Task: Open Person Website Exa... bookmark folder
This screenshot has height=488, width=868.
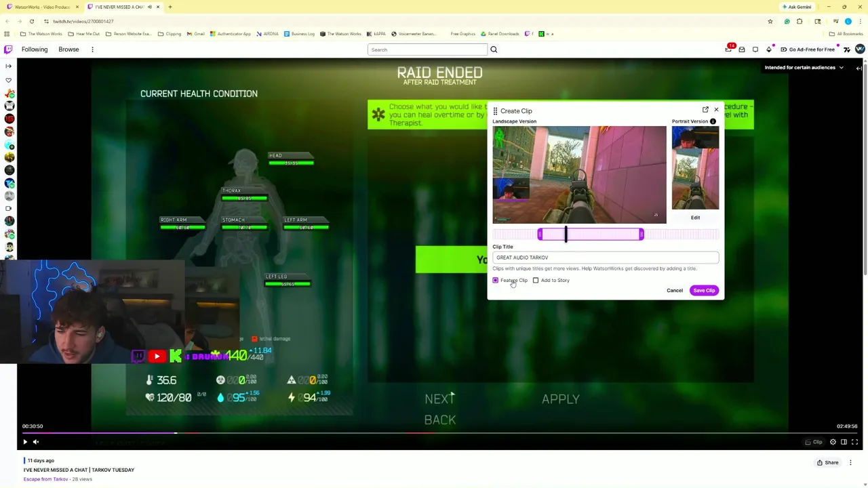Action: (x=128, y=34)
